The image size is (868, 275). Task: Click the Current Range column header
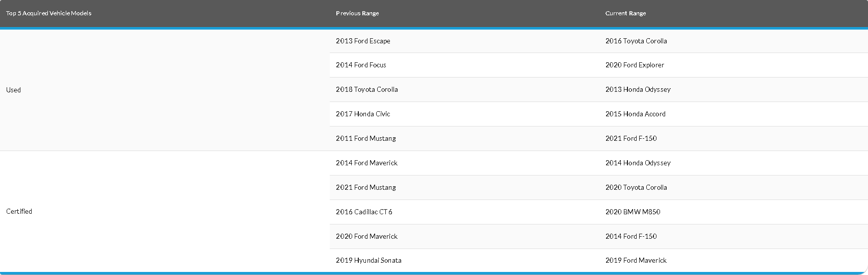[625, 13]
